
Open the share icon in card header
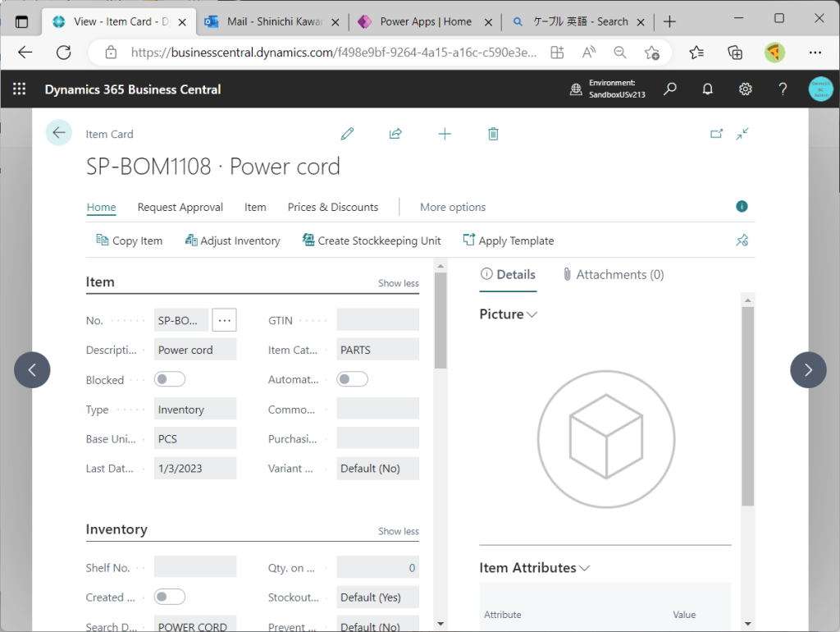395,134
